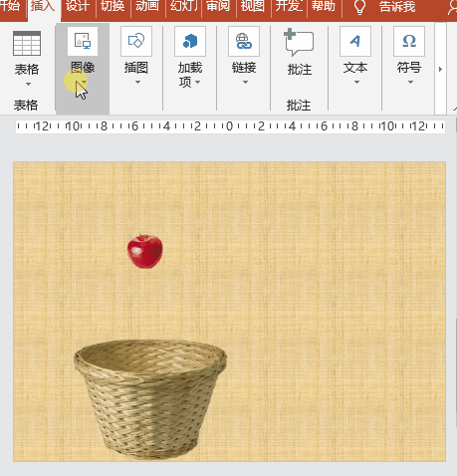Switch to the 开始 tab
457x476 pixels.
click(11, 7)
